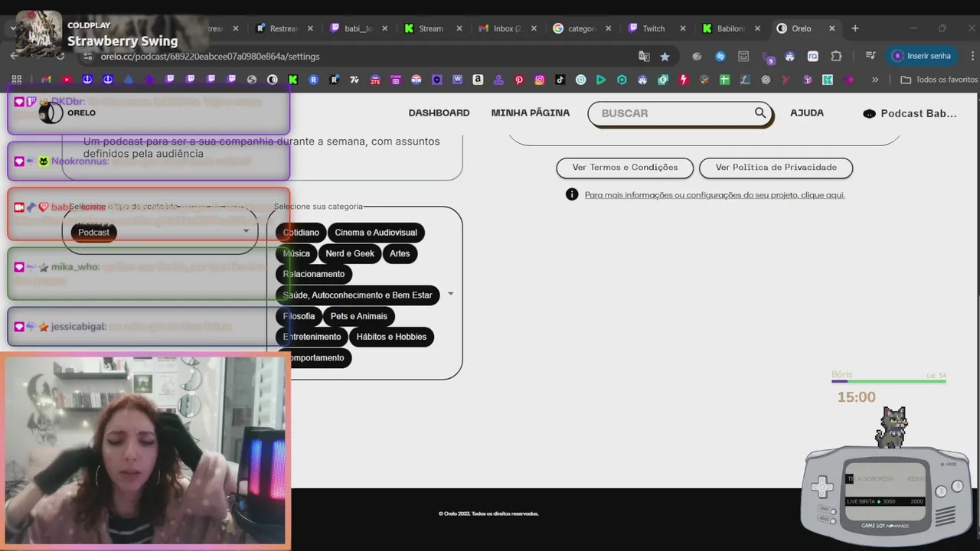Open the Shazam extension icon
980x551 pixels.
tap(720, 56)
